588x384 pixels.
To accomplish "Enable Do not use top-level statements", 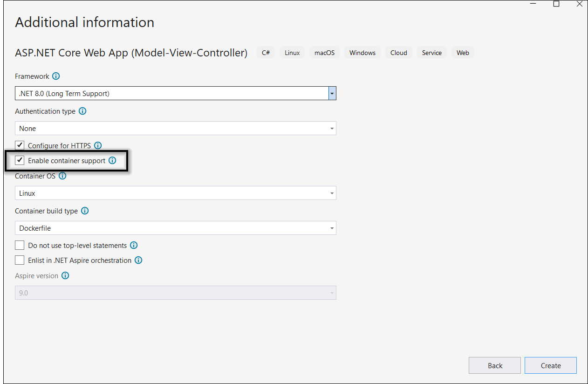I will 19,245.
